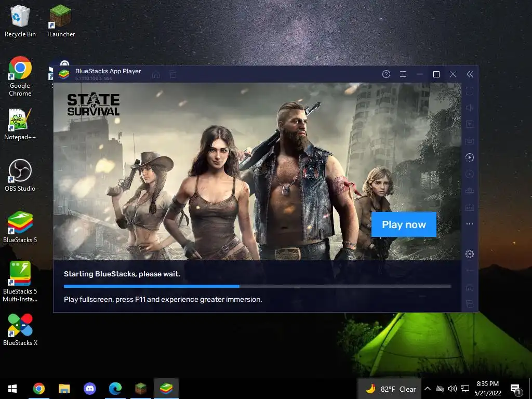Click the circular play macro icon

click(470, 157)
